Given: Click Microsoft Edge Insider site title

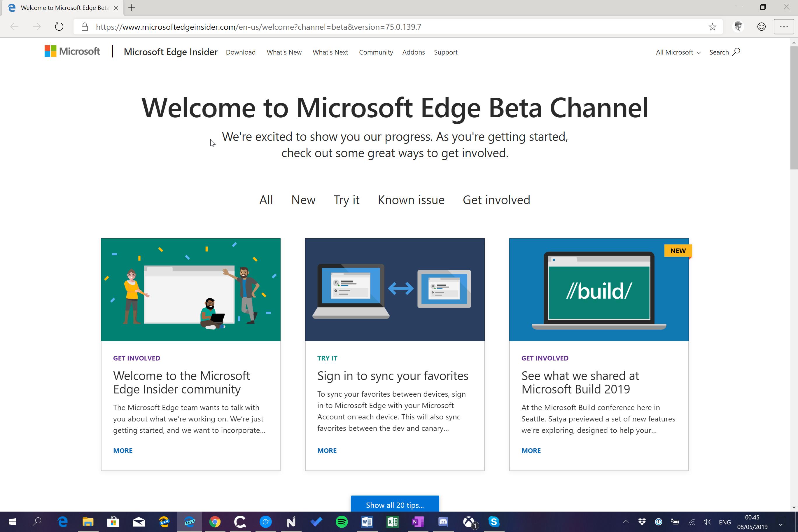Looking at the screenshot, I should 171,52.
